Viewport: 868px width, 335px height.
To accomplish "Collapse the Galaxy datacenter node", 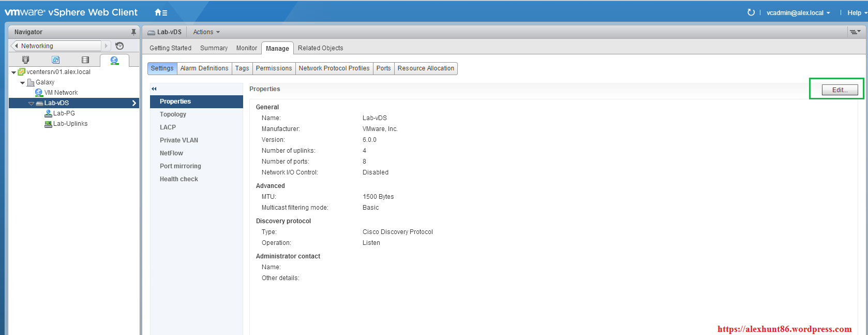I will click(22, 83).
